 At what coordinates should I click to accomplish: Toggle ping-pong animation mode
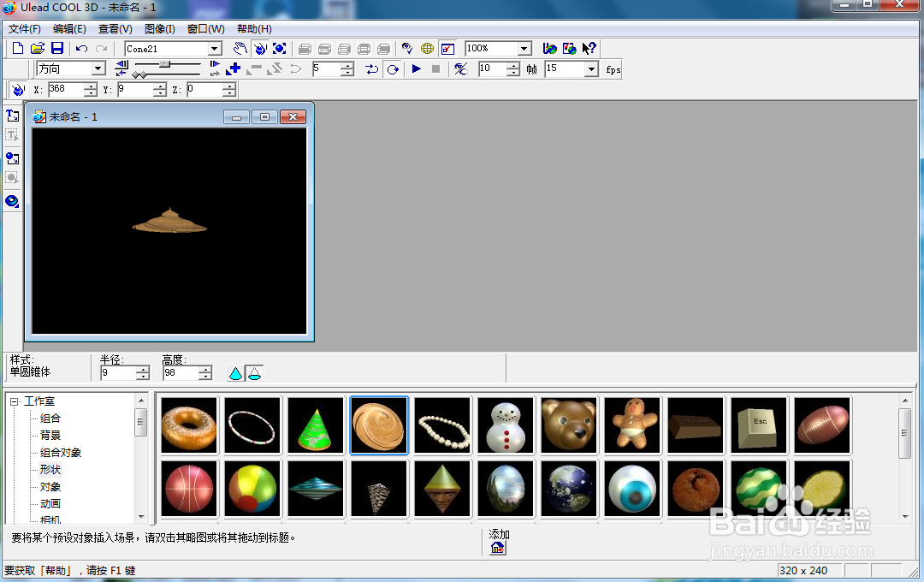[x=372, y=69]
